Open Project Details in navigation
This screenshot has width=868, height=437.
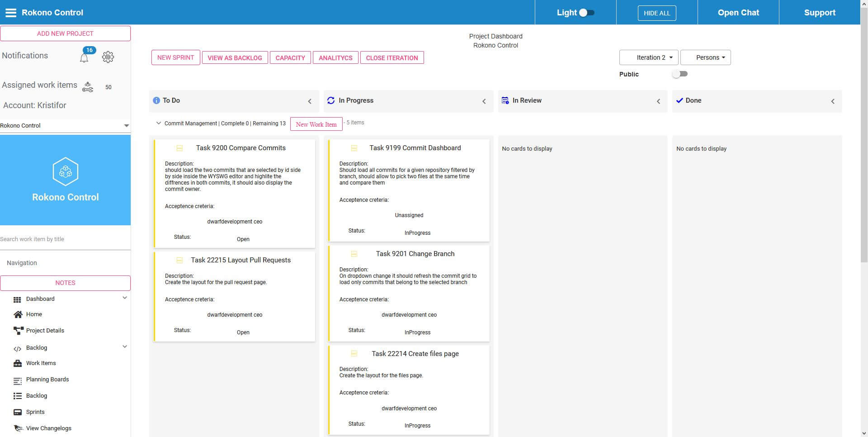tap(45, 331)
